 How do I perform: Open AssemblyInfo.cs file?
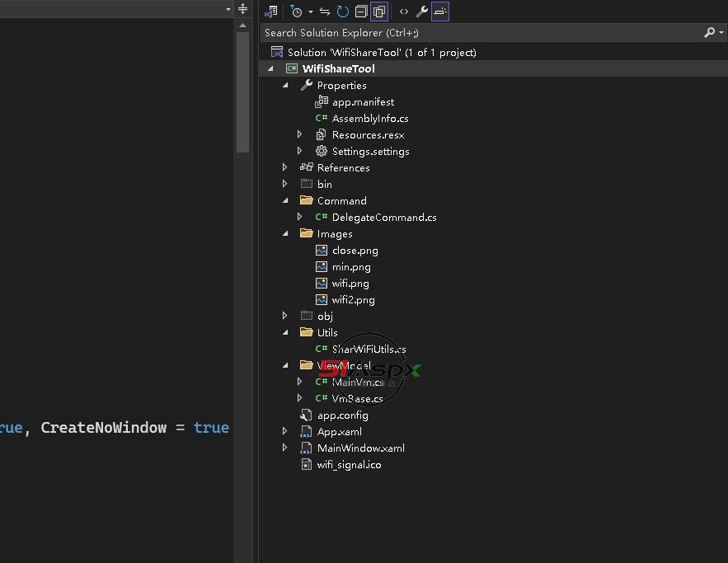(x=370, y=119)
